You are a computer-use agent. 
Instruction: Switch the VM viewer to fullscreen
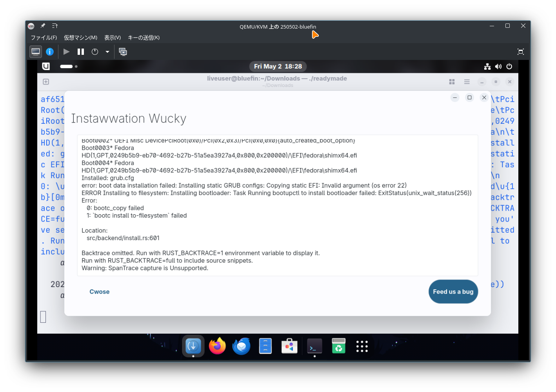point(521,52)
